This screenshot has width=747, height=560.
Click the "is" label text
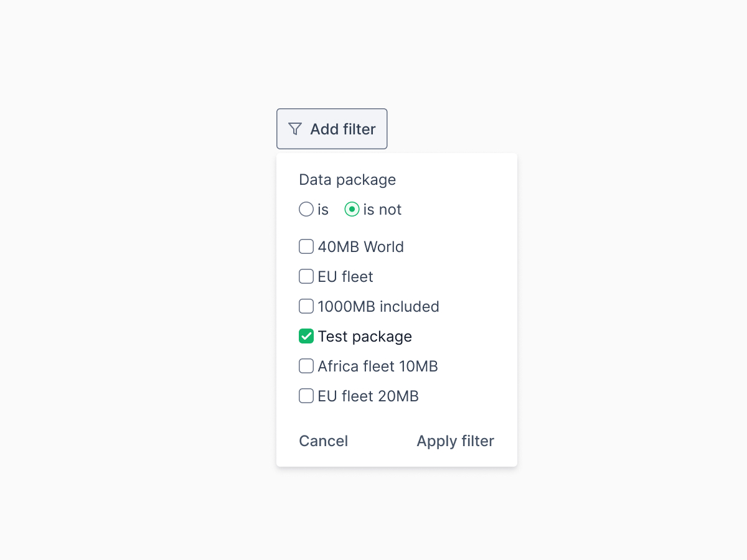pos(323,210)
